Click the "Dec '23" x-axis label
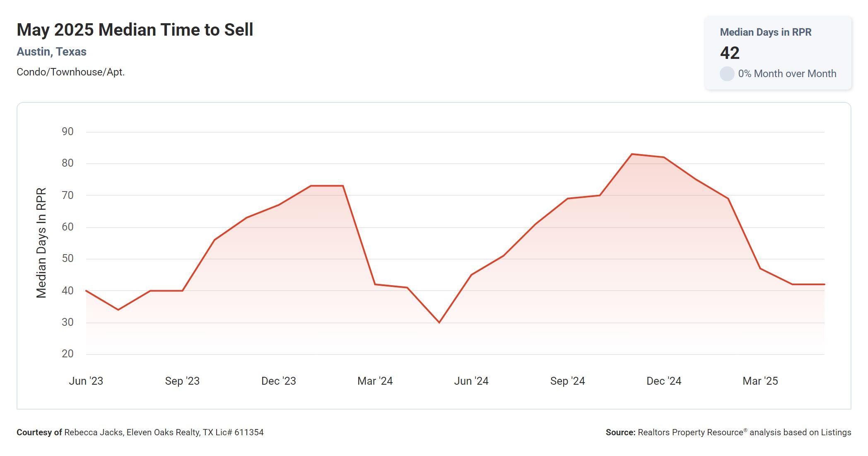The image size is (868, 456). point(278,381)
